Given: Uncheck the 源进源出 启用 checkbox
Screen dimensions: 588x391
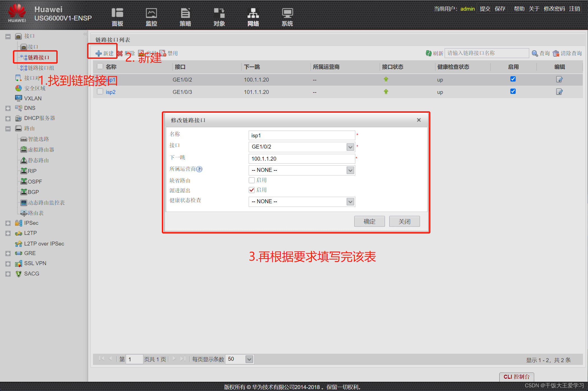Looking at the screenshot, I should click(x=252, y=190).
